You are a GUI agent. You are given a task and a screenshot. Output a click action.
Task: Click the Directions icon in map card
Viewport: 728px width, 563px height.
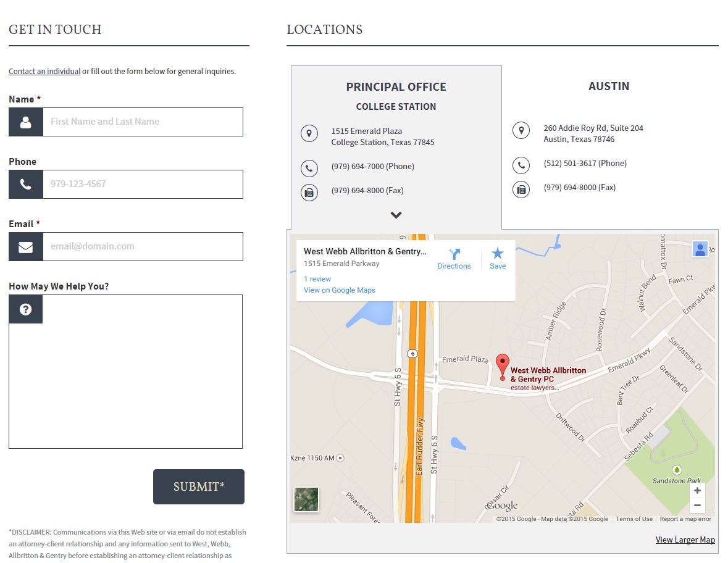point(454,254)
